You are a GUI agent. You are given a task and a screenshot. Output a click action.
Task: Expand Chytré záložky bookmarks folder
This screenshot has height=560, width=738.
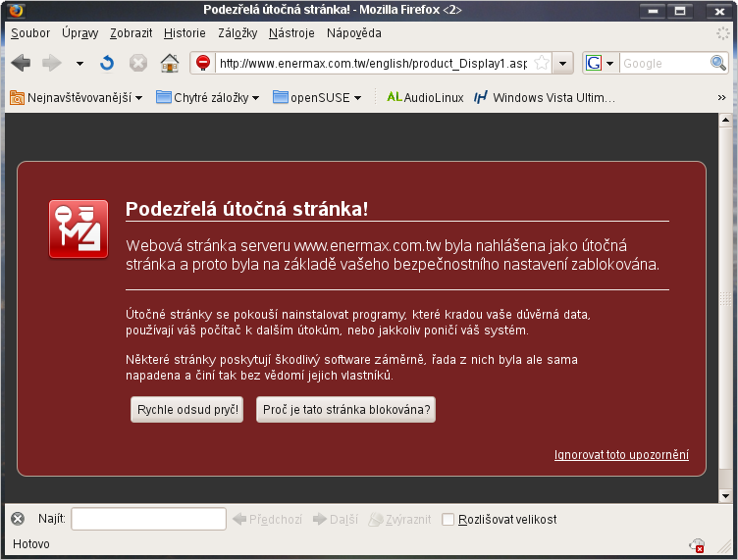[x=207, y=97]
